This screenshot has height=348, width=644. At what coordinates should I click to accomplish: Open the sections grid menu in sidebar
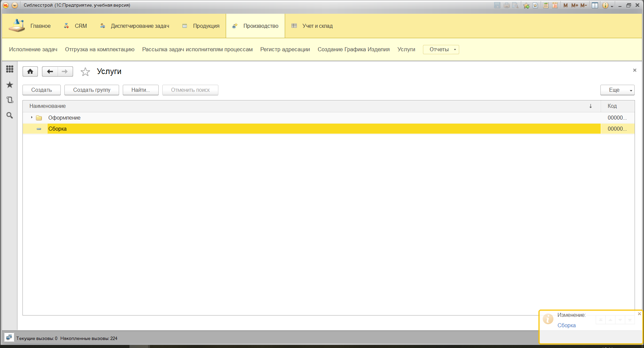pos(10,69)
